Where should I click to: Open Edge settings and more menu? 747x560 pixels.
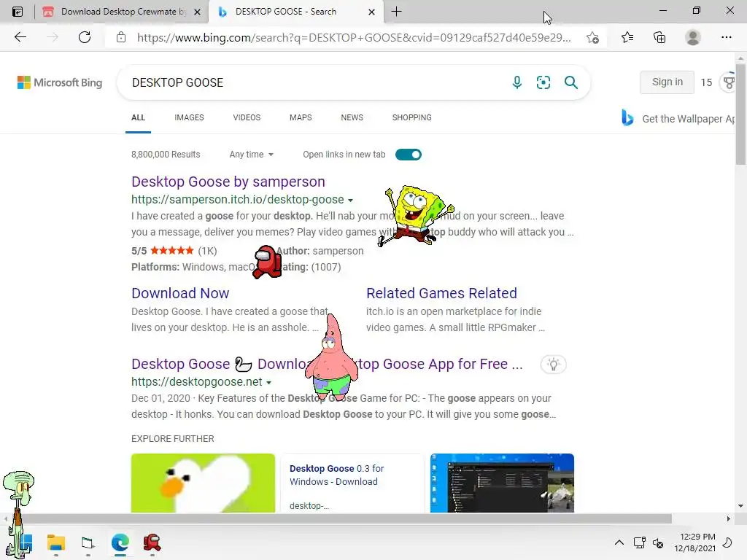coord(726,37)
